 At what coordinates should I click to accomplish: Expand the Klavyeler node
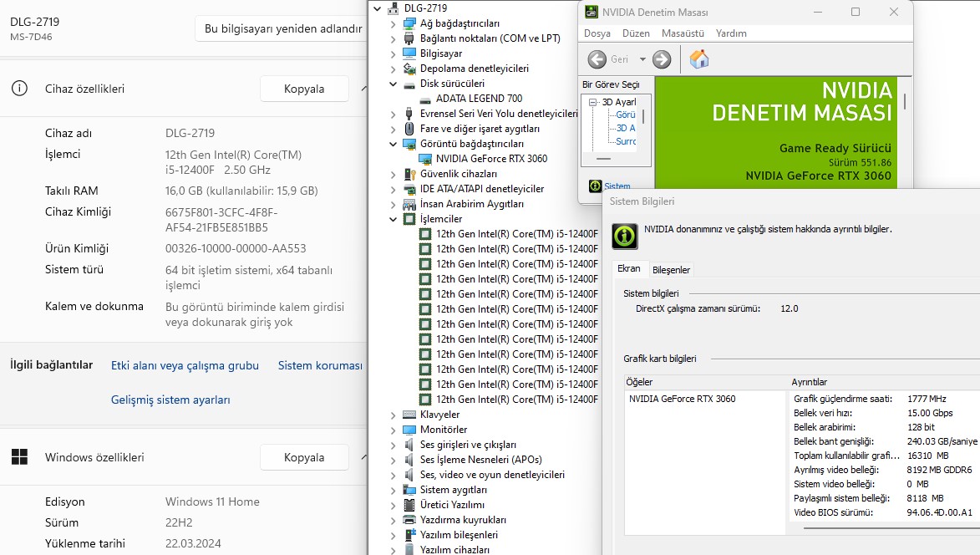click(393, 415)
